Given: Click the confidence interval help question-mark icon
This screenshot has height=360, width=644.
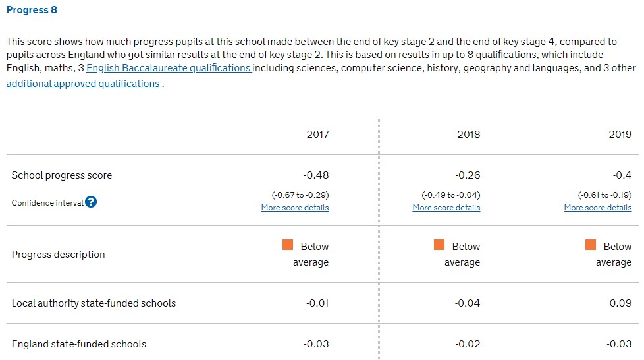Looking at the screenshot, I should point(91,202).
